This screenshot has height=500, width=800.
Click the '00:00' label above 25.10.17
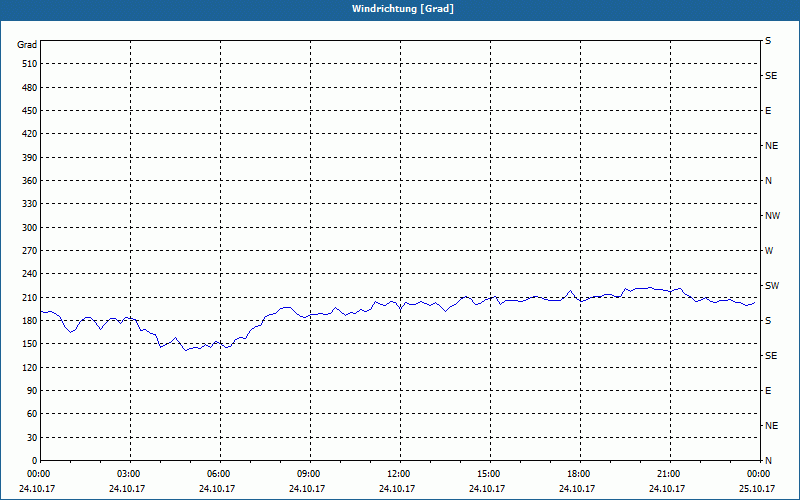point(759,474)
